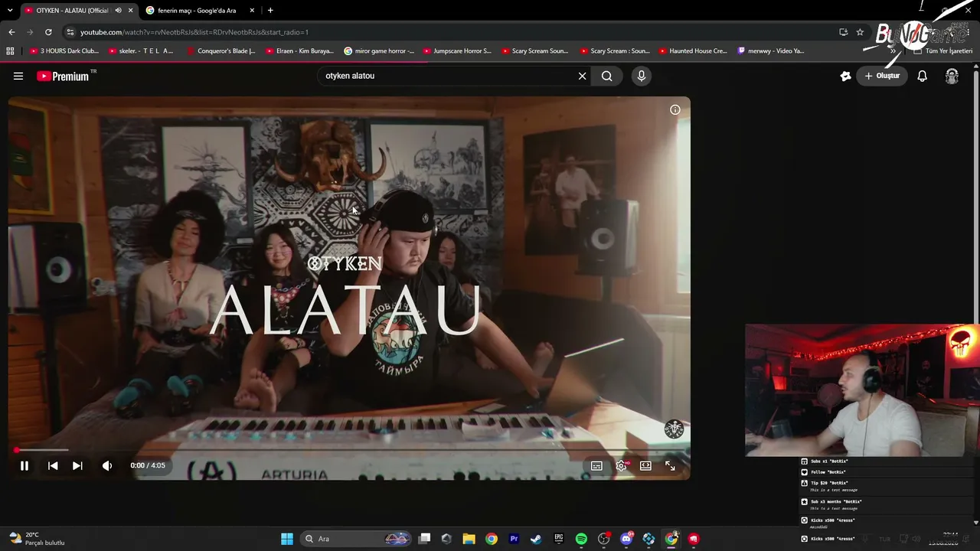Open the Haunted House Cre... bookmark
Screen dimensions: 980x551
[x=693, y=51]
